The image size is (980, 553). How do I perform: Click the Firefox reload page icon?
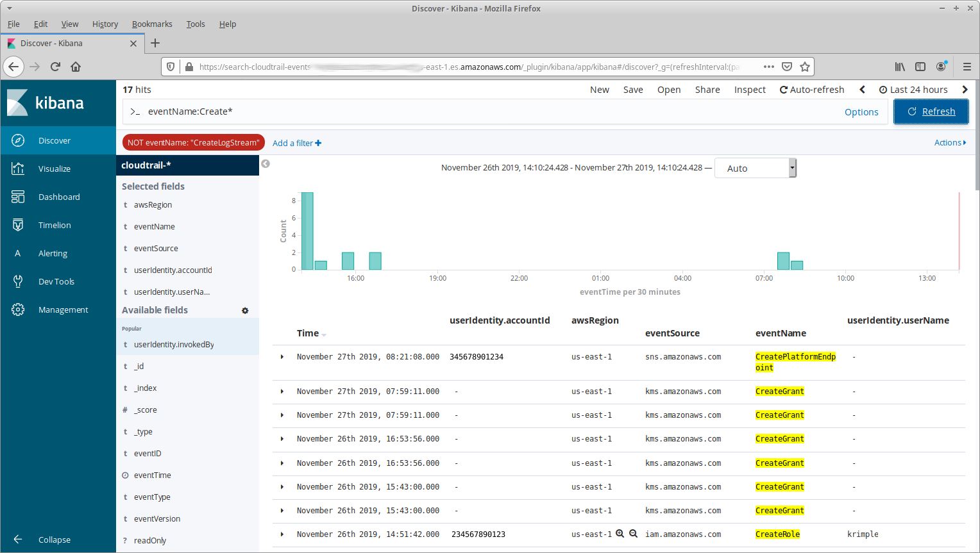(55, 66)
